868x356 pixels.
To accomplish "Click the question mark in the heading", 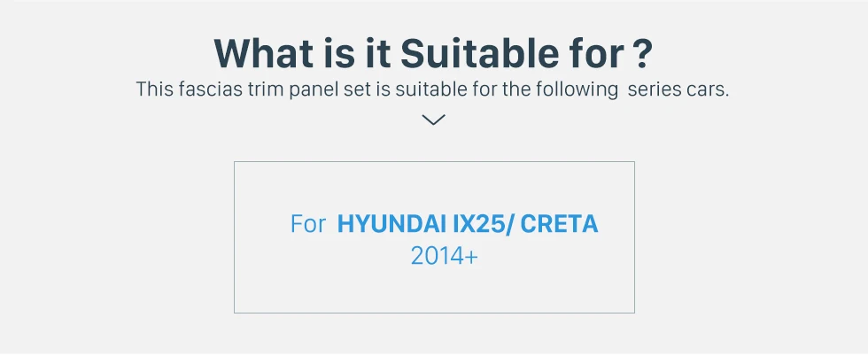I will coord(642,54).
